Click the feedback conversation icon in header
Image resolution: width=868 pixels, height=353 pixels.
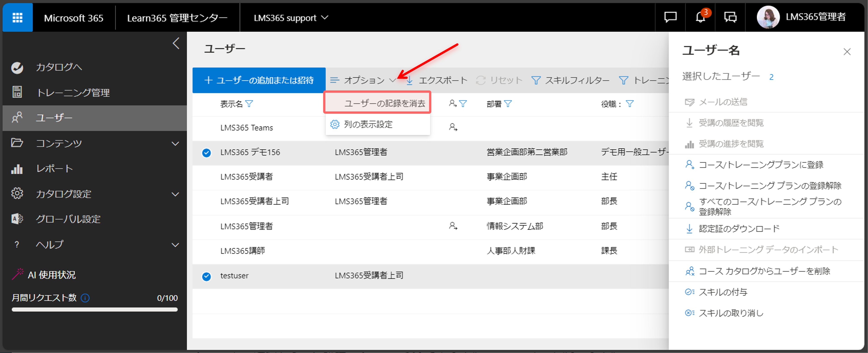[730, 17]
